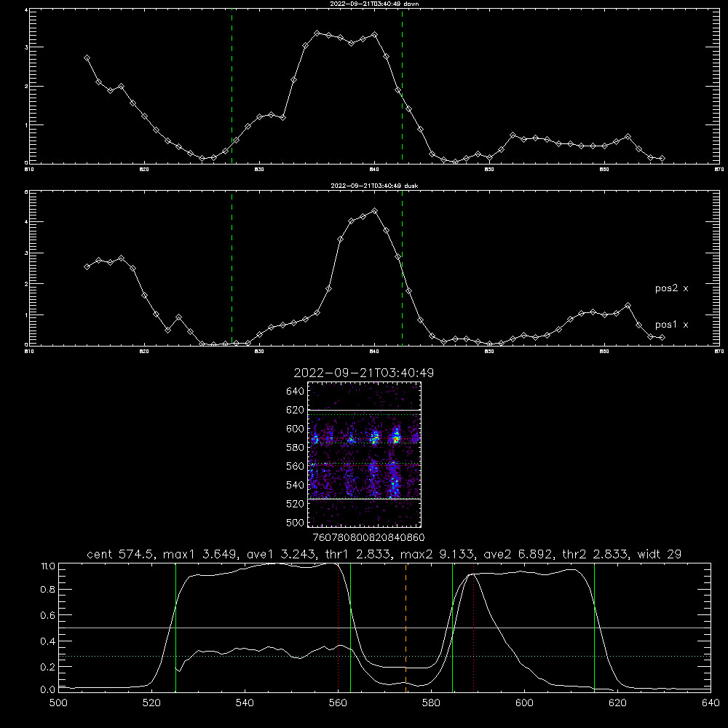Viewport: 728px width, 728px height.
Task: Click the '2022-09-21T03:40:49 dusk' plot title
Action: 374,186
